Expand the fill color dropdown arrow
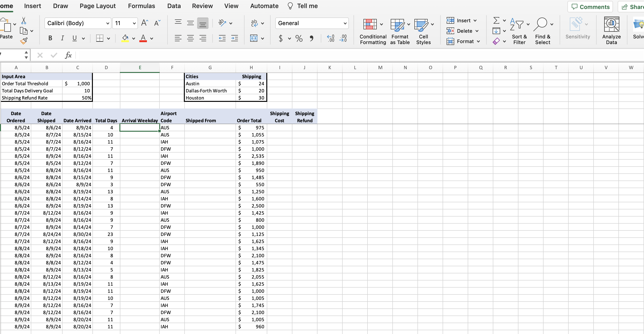 [x=134, y=39]
